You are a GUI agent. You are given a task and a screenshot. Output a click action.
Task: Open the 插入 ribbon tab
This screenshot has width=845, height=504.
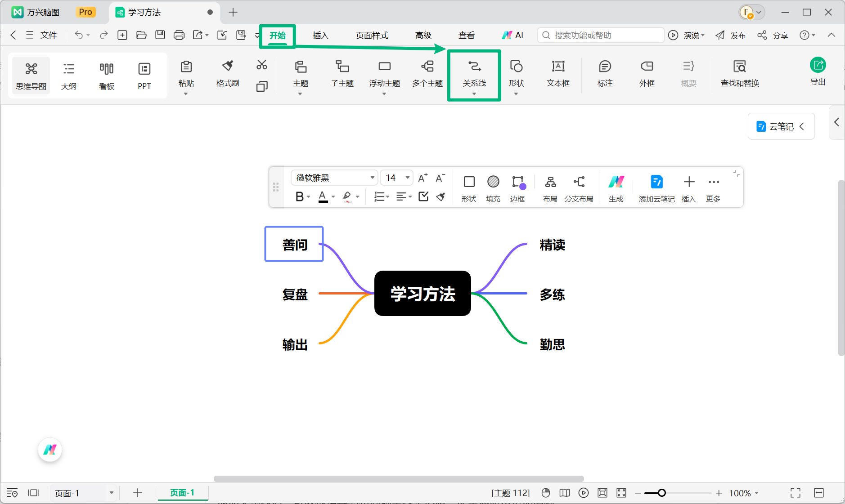coord(320,36)
